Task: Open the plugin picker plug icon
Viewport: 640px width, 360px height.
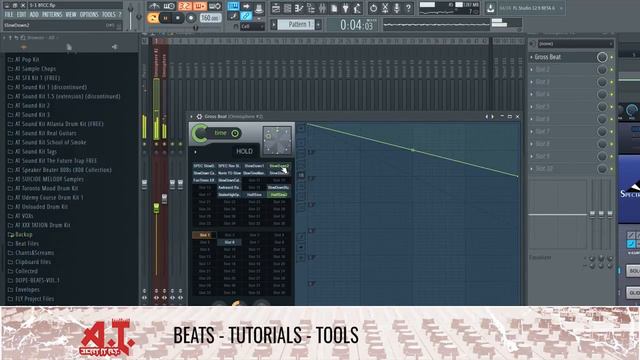Action: [x=345, y=8]
